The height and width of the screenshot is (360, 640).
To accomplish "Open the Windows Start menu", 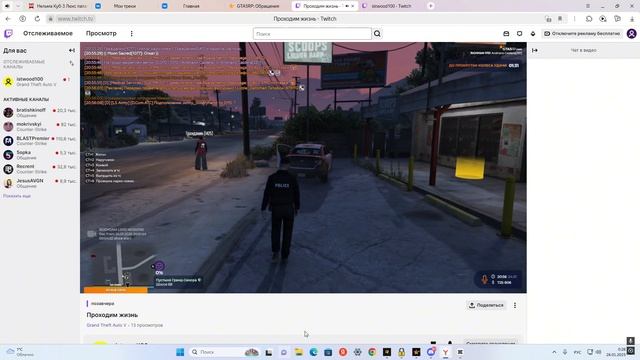I will 180,352.
